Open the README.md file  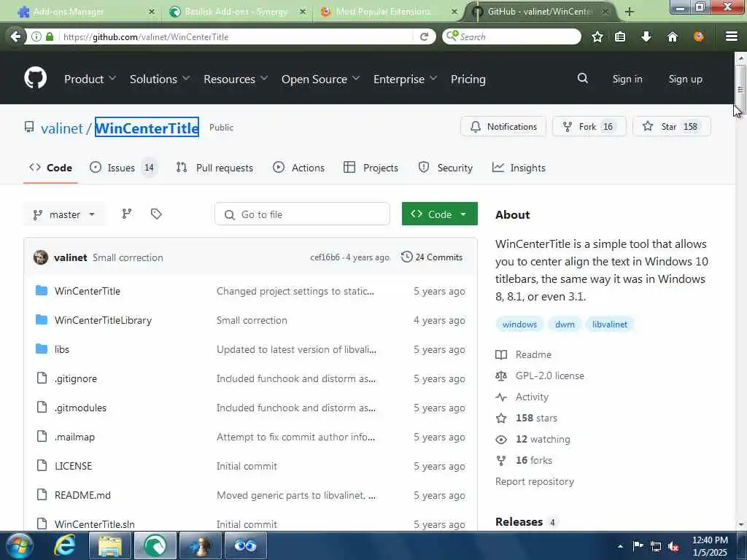pyautogui.click(x=82, y=495)
